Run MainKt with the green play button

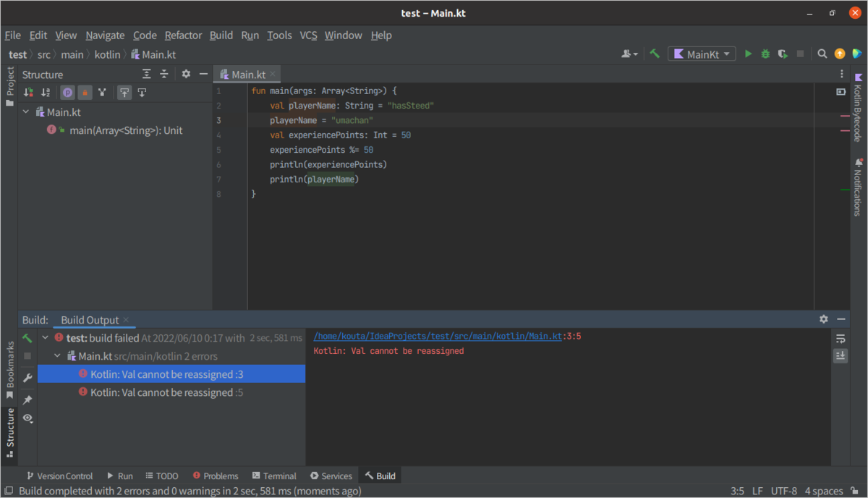pyautogui.click(x=749, y=54)
